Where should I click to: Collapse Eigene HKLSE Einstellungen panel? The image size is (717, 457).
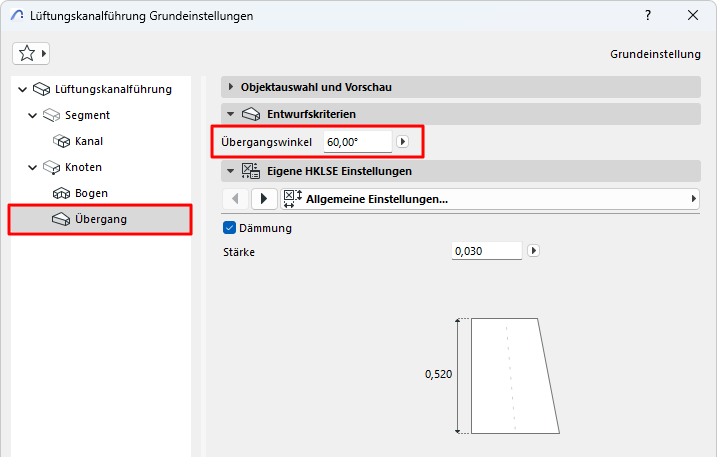tap(230, 171)
